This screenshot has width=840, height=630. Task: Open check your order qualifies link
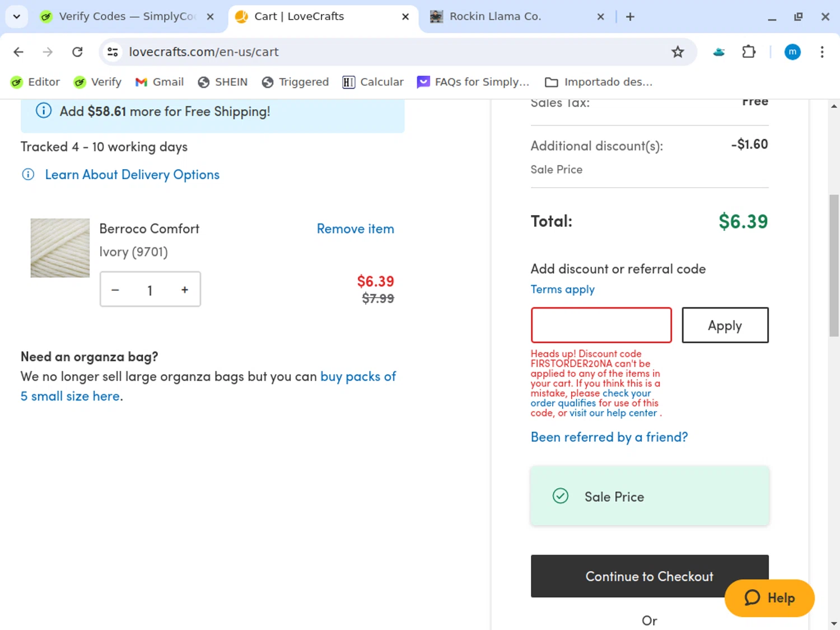[x=591, y=398]
